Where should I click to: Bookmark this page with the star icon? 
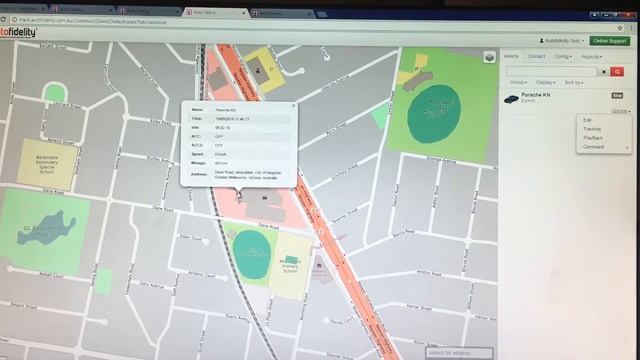[x=620, y=28]
